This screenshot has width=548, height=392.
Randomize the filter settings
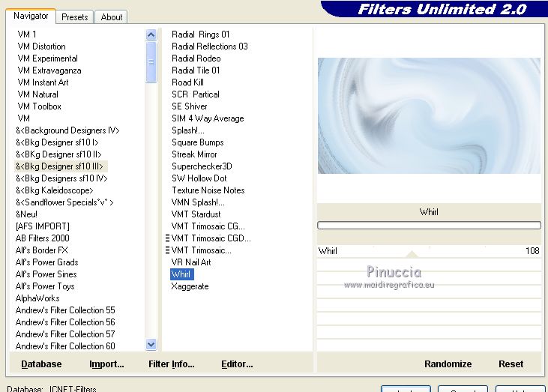[x=448, y=364]
